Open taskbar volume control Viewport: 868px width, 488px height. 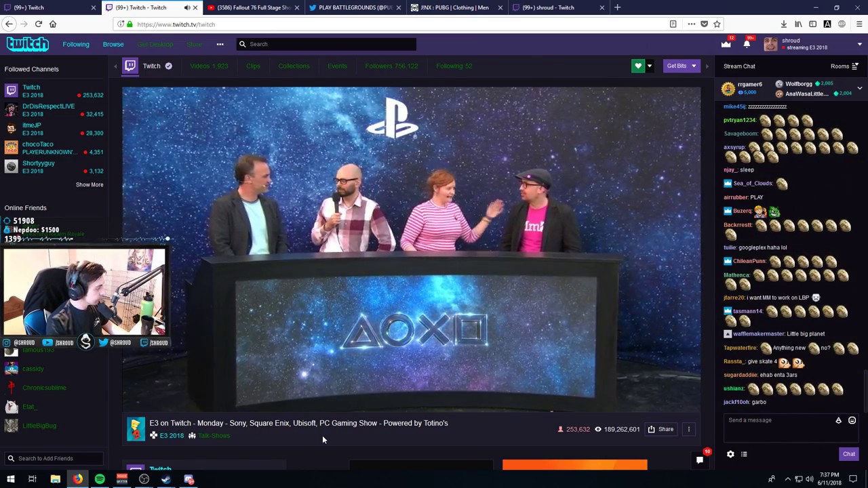tap(810, 479)
